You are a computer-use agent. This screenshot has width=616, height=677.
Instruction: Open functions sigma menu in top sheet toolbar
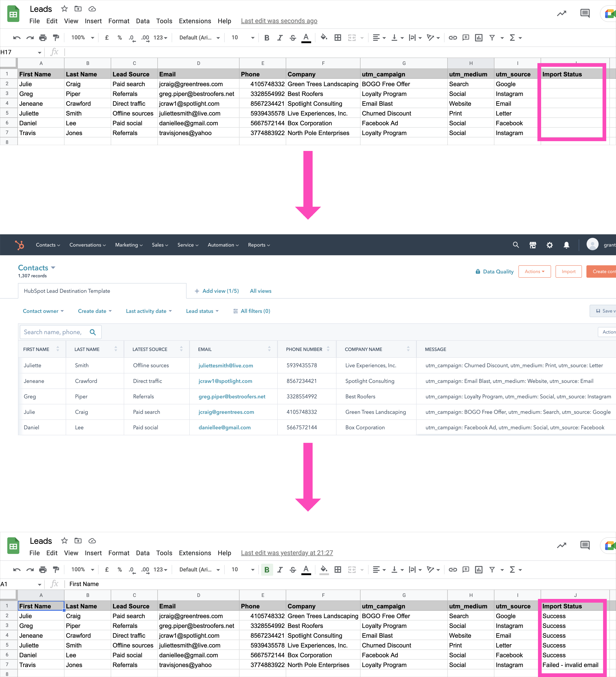coord(515,38)
